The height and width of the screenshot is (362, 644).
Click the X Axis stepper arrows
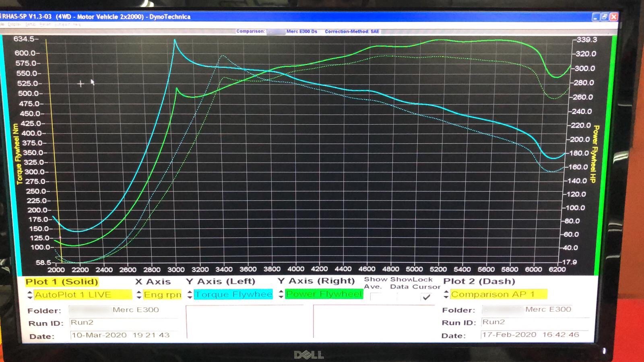[x=139, y=294]
